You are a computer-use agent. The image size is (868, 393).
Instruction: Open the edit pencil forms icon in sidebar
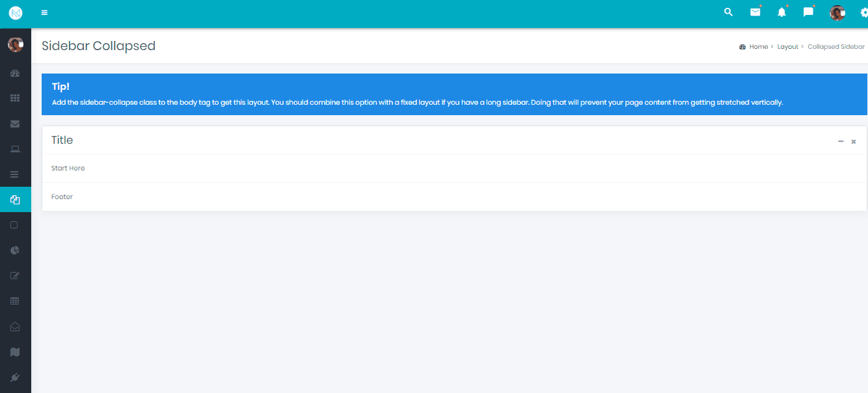[15, 276]
